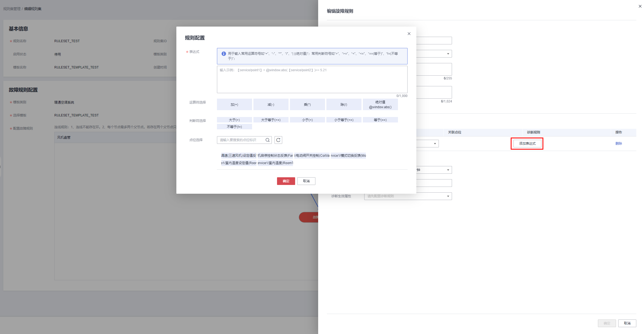This screenshot has width=644, height=334.
Task: Click the refresh icon beside point search
Action: pyautogui.click(x=278, y=140)
